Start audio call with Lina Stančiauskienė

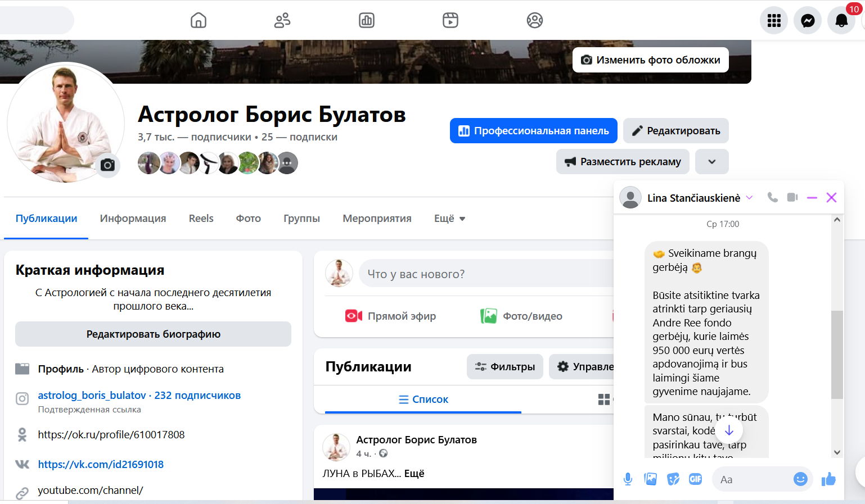(773, 197)
